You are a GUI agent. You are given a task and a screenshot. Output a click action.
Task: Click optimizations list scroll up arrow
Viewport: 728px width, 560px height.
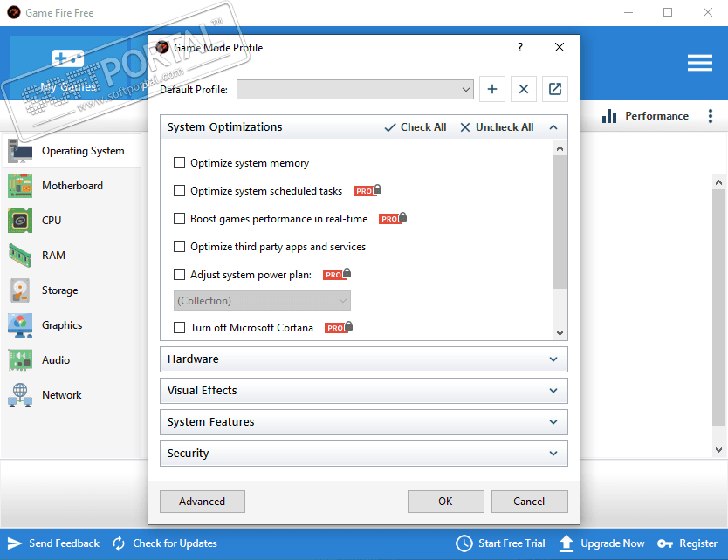pyautogui.click(x=560, y=148)
